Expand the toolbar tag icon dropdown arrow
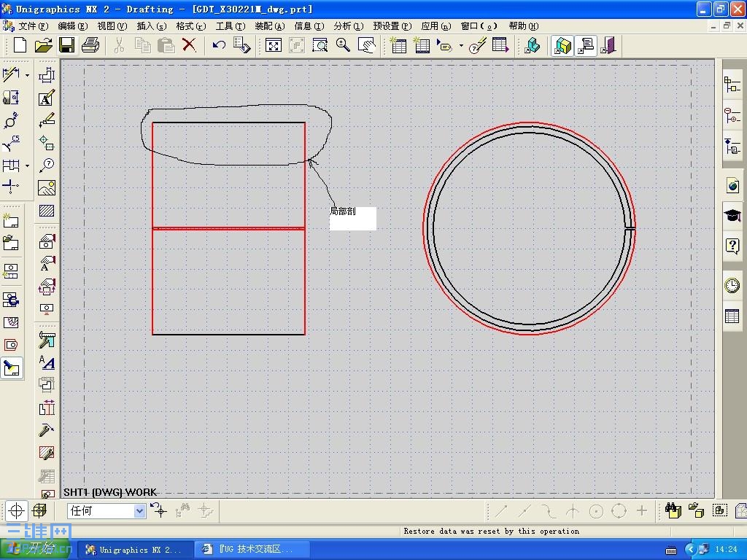The image size is (747, 560). click(x=461, y=46)
